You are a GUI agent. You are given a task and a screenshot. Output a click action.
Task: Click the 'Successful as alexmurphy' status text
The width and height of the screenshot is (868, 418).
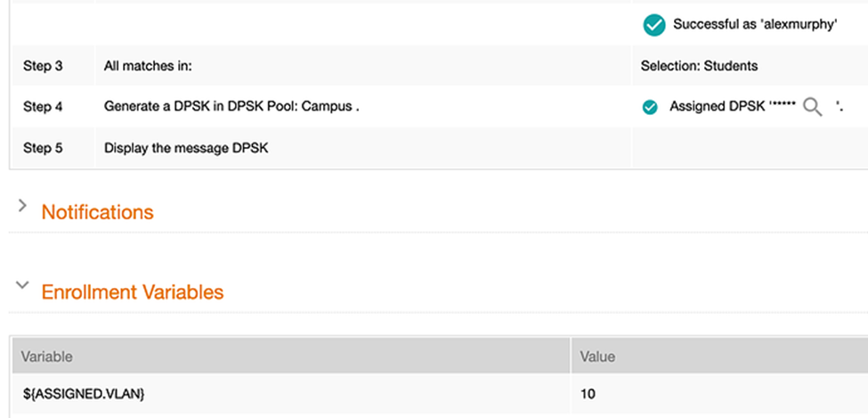(x=755, y=25)
